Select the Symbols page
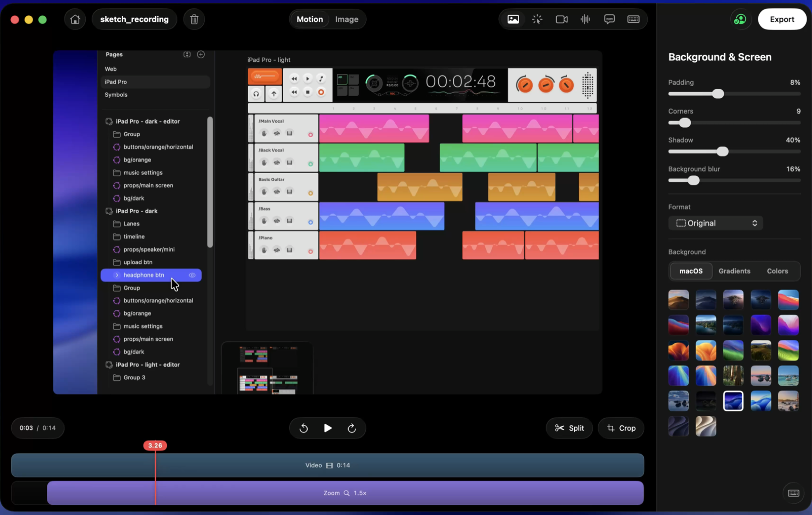 pos(116,95)
